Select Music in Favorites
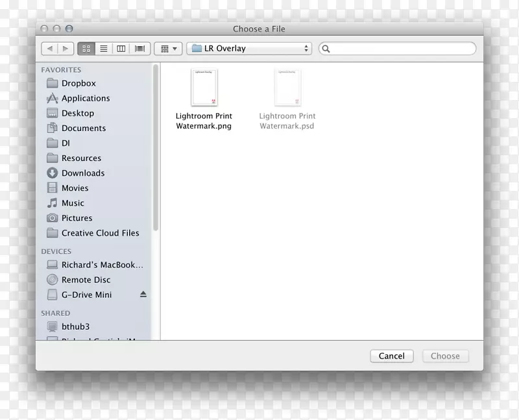The width and height of the screenshot is (519, 420). pos(73,203)
